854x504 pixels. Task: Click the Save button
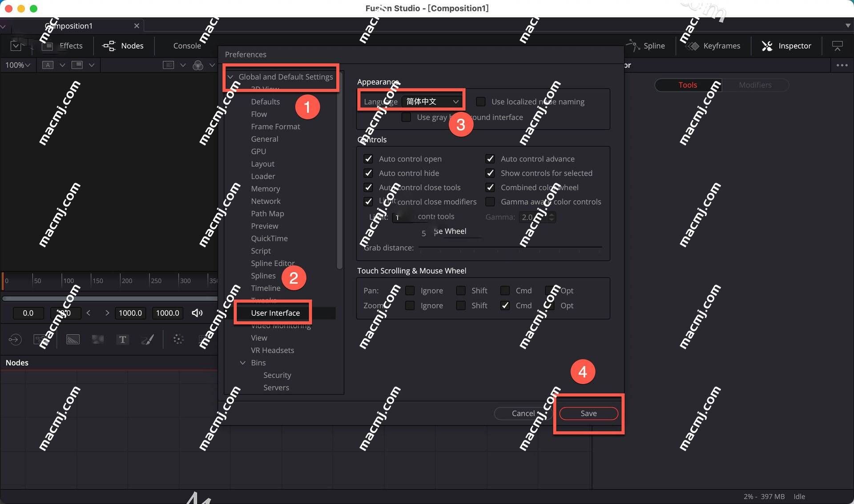tap(588, 414)
